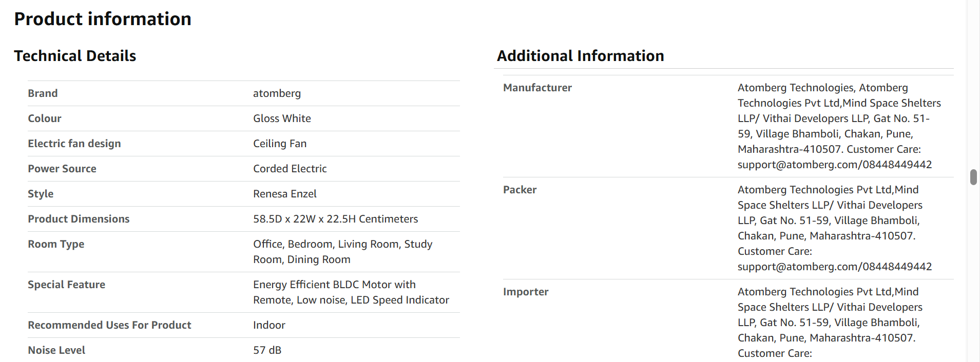Click the Manufacturer row label
Image resolution: width=980 pixels, height=362 pixels.
[537, 88]
